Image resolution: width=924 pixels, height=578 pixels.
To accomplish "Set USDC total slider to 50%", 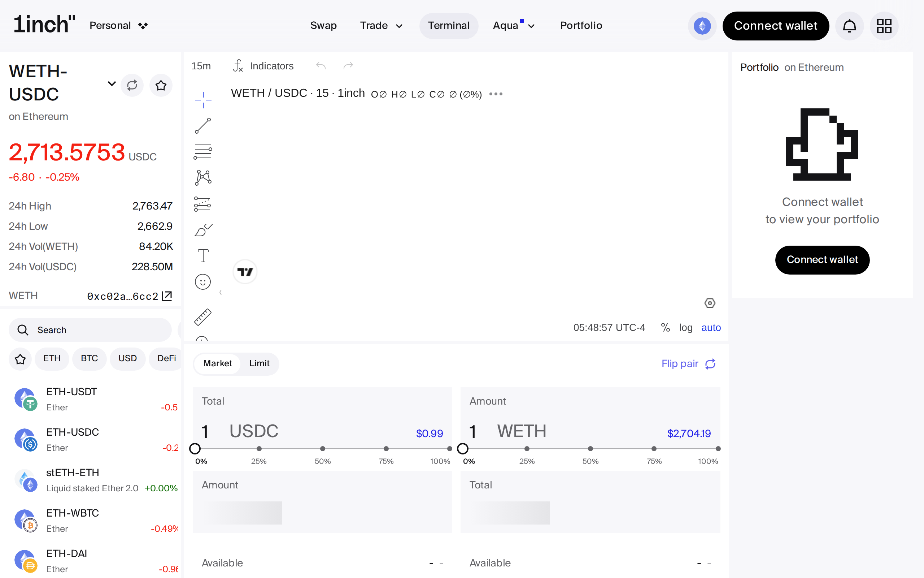I will coord(323,449).
